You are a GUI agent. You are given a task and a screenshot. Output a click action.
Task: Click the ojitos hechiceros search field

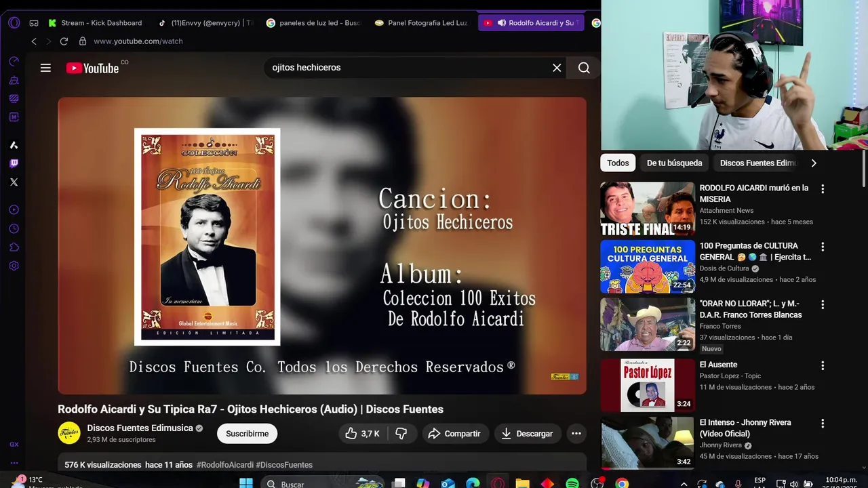[407, 68]
